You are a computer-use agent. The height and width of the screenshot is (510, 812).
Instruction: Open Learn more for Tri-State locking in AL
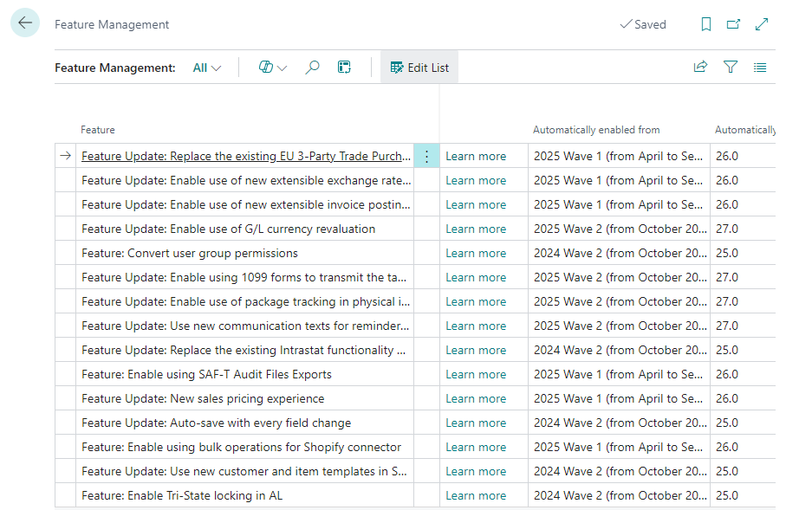476,496
